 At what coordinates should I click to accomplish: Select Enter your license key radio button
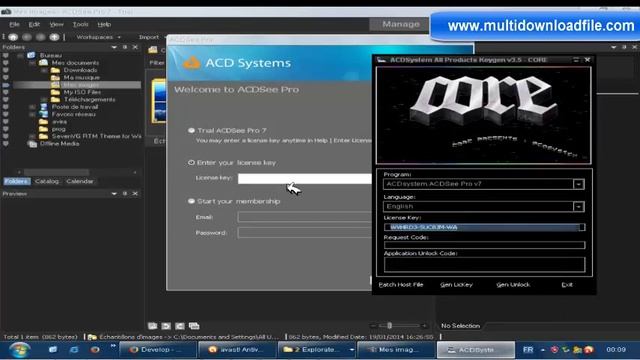click(191, 162)
